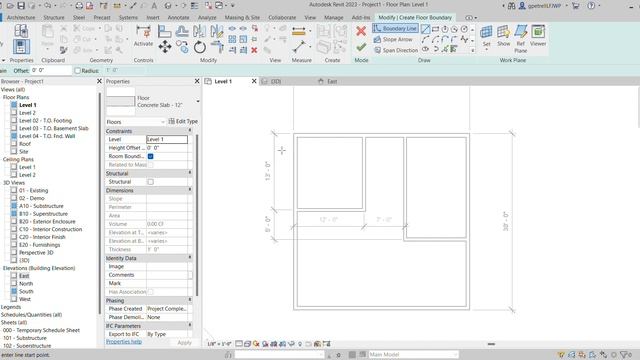Select the Copy modify tool
Screen dimensions: 640x360
point(182,47)
